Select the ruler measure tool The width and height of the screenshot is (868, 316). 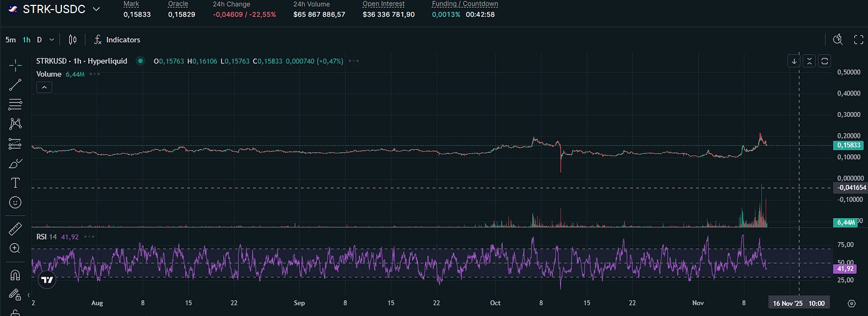pos(15,229)
